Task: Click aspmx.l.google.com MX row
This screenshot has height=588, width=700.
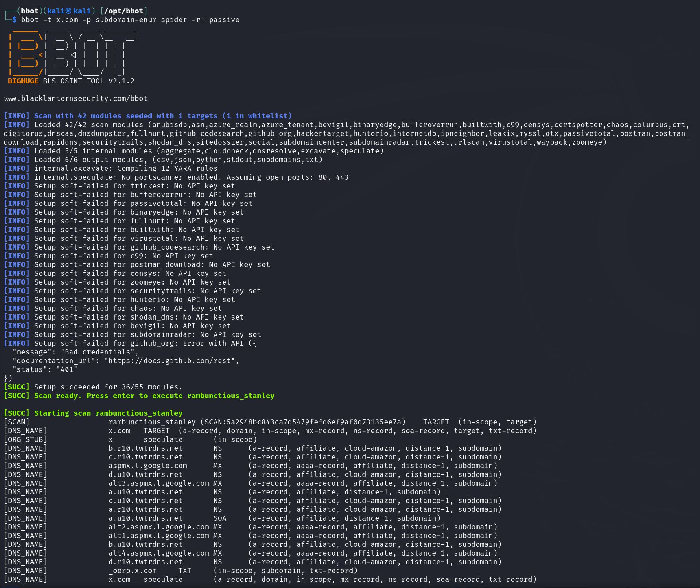Action: pos(251,466)
